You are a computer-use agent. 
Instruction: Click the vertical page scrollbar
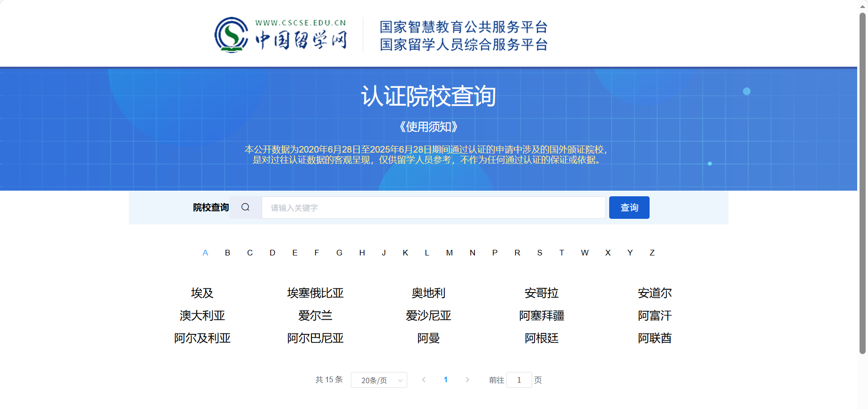coord(862,183)
